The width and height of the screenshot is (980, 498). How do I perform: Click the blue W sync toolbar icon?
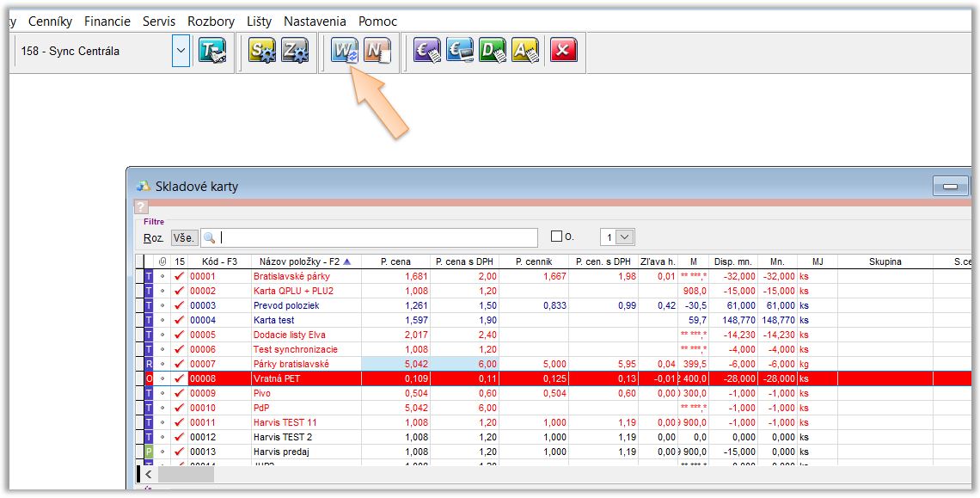click(x=345, y=51)
